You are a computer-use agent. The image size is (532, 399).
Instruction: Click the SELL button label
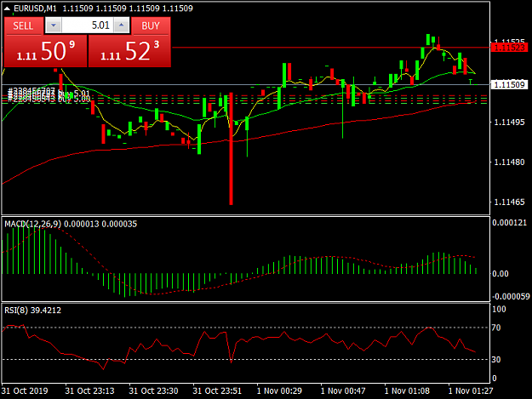pos(24,26)
